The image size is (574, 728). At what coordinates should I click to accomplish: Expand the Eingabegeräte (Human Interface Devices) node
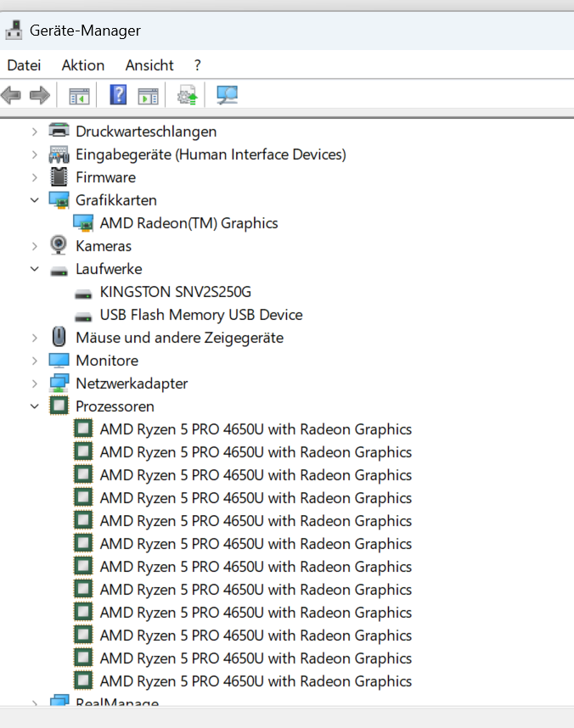click(35, 154)
